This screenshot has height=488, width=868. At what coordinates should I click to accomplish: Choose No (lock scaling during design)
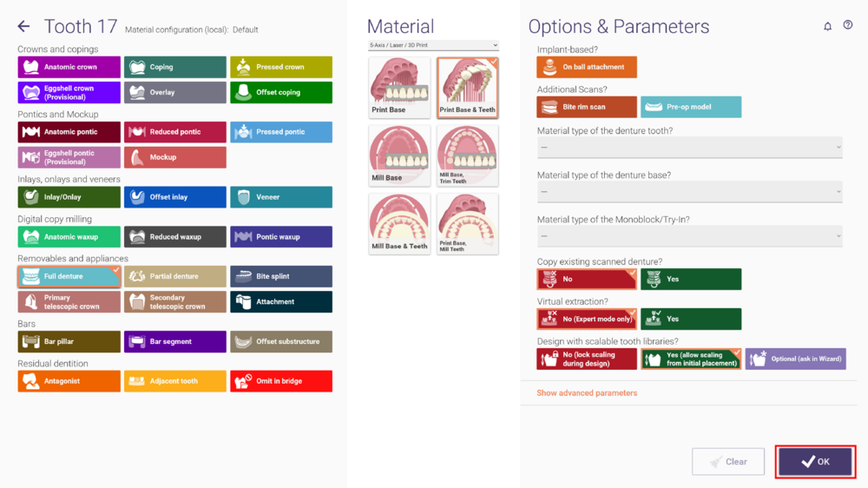tap(587, 359)
